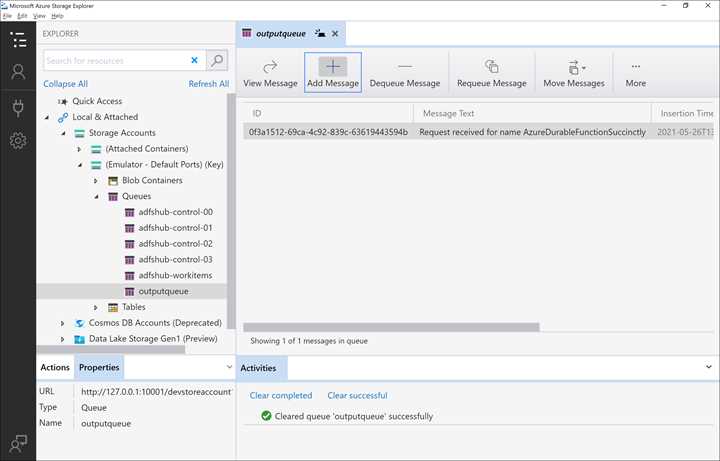This screenshot has height=461, width=720.
Task: Click the icon next to outputqueue tab title
Action: tap(320, 34)
